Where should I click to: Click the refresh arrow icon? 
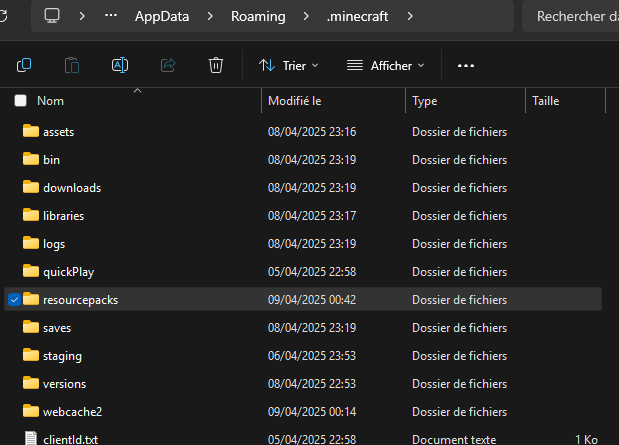pyautogui.click(x=3, y=16)
